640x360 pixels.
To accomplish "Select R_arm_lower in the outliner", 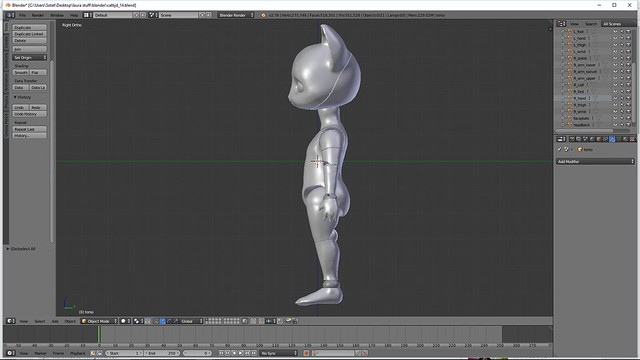I will tap(584, 65).
